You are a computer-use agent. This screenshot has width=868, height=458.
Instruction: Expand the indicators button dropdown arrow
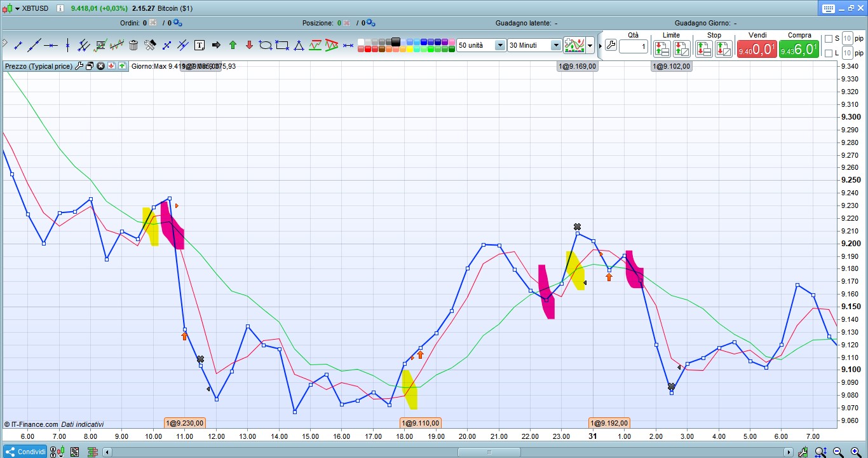590,45
